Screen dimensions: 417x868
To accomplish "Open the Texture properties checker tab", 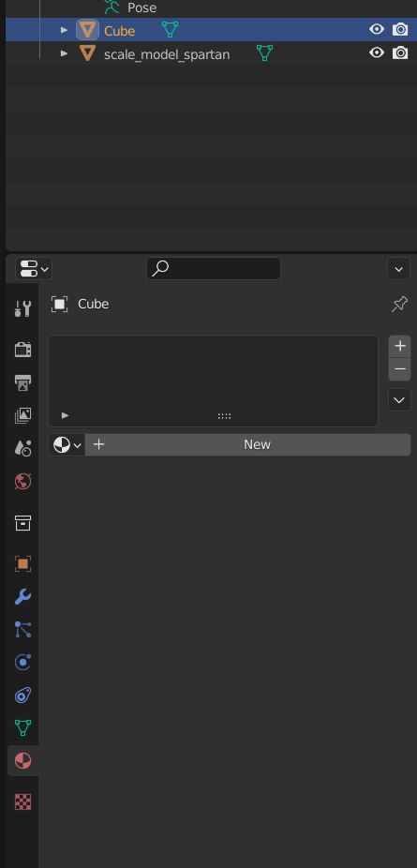I will pyautogui.click(x=22, y=801).
